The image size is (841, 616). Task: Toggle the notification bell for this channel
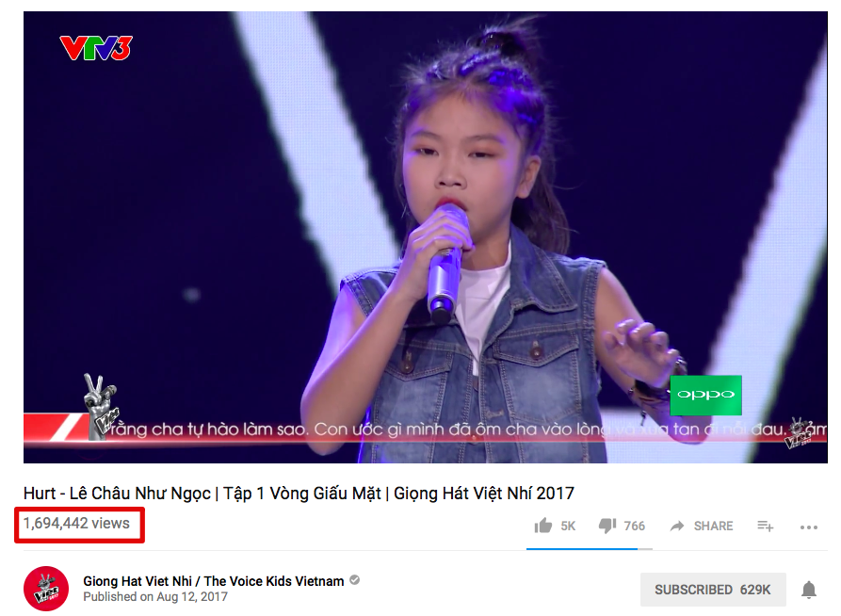[x=809, y=590]
